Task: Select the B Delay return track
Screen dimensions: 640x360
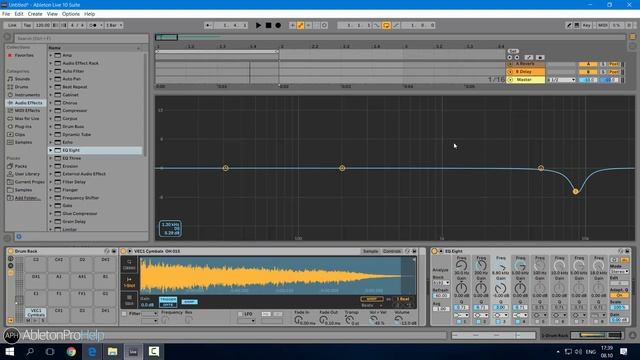Action: pyautogui.click(x=526, y=72)
